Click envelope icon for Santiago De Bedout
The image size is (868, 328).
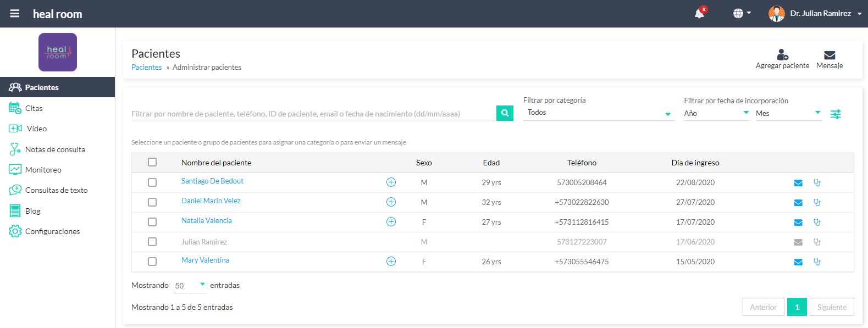(798, 183)
